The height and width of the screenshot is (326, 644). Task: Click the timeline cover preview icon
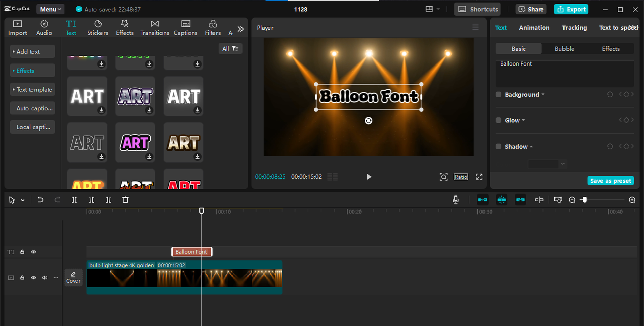click(x=558, y=200)
